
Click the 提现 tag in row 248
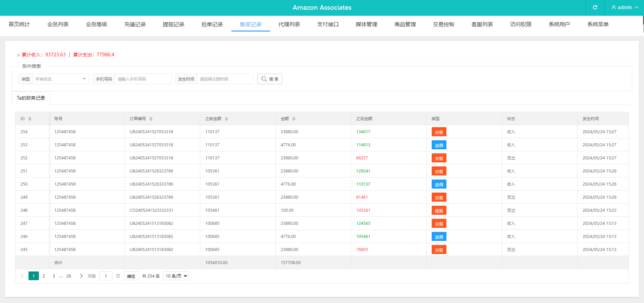coord(439,211)
